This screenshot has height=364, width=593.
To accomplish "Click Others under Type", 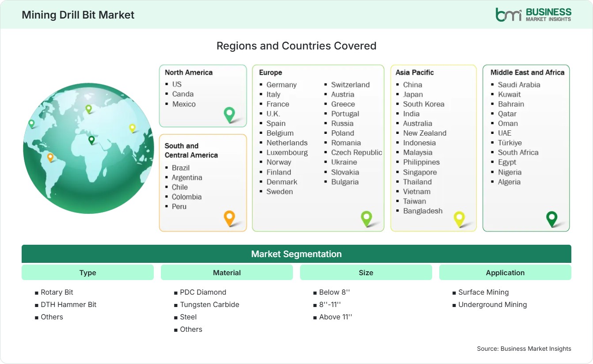I will click(52, 317).
